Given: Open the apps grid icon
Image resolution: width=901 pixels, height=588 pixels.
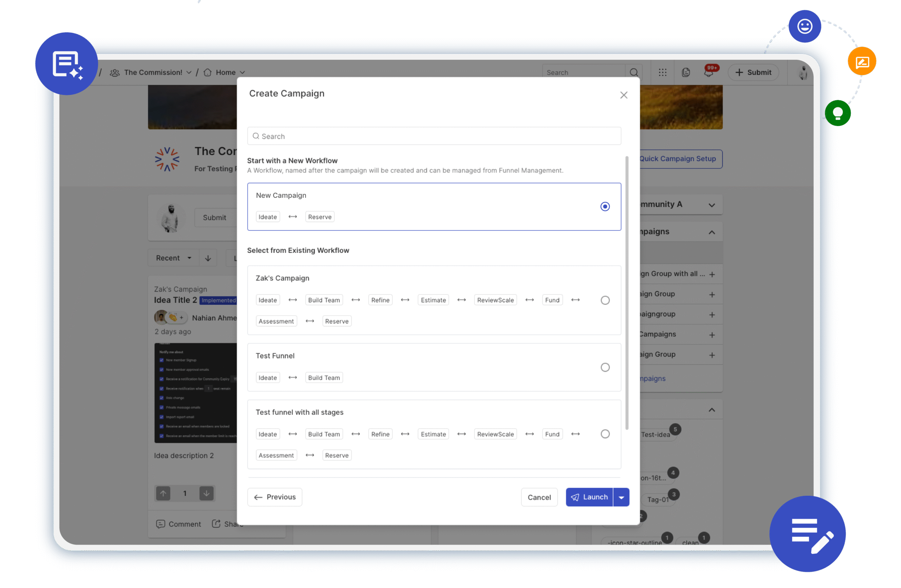Looking at the screenshot, I should [x=662, y=72].
